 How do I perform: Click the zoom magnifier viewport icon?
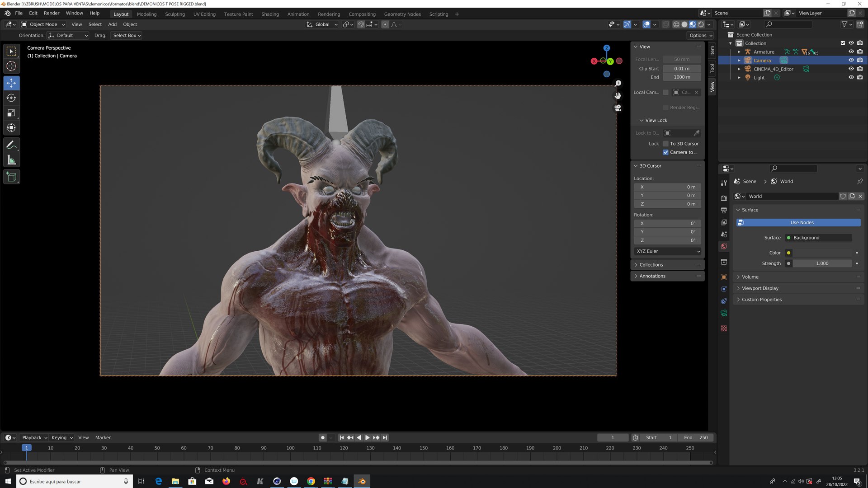[x=618, y=84]
